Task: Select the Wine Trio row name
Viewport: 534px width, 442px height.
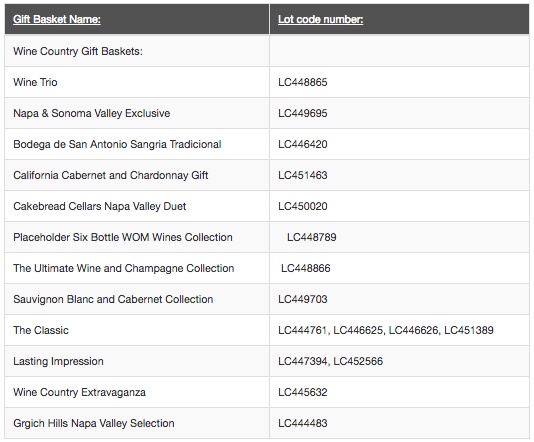Action: (x=35, y=82)
